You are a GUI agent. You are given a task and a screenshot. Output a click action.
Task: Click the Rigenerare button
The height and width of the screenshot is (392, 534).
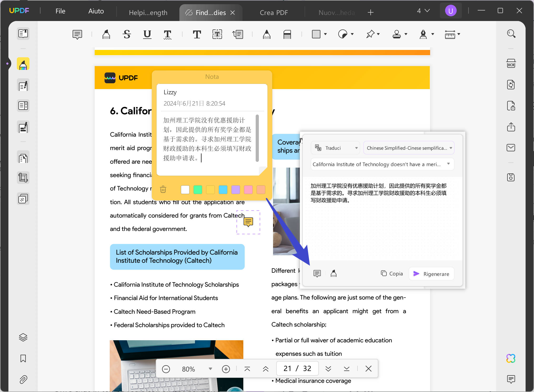(431, 274)
